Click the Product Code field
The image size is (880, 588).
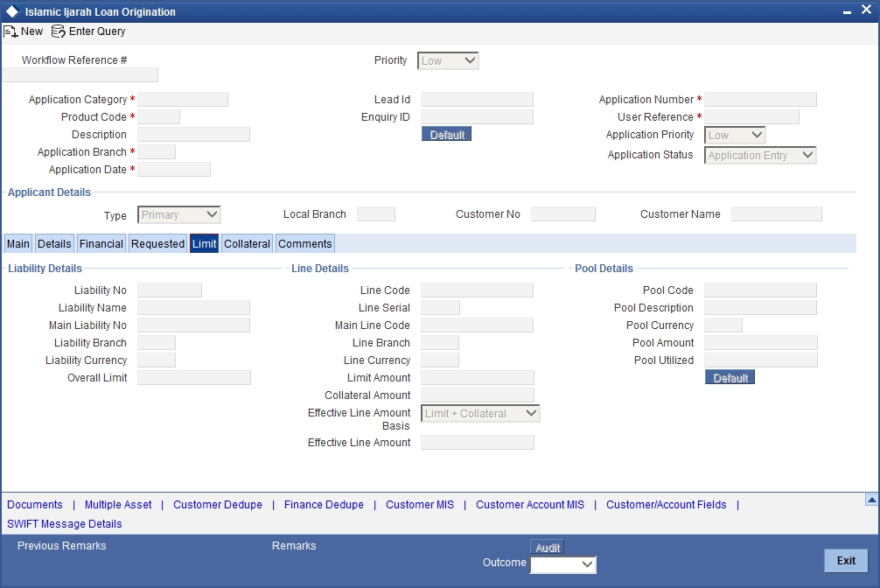click(x=159, y=117)
